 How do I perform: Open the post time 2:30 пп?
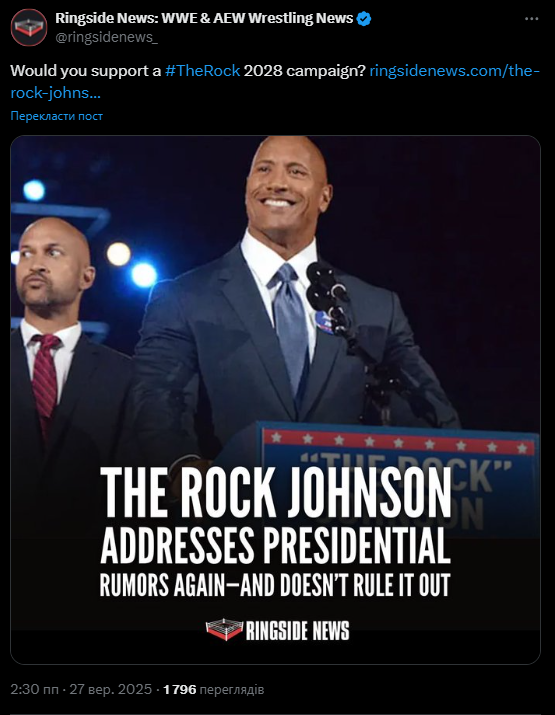point(35,689)
